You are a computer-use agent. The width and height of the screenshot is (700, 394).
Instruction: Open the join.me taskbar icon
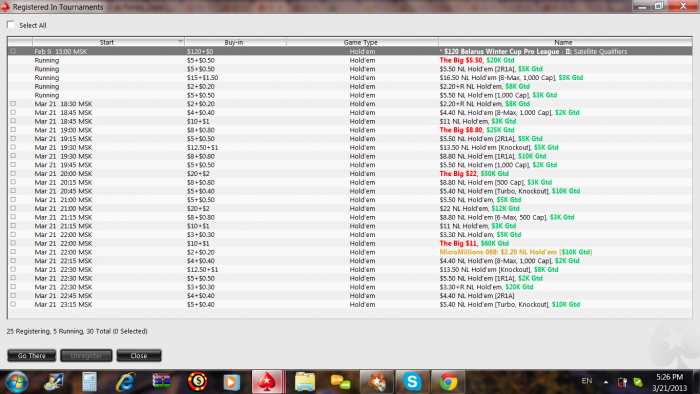[341, 382]
